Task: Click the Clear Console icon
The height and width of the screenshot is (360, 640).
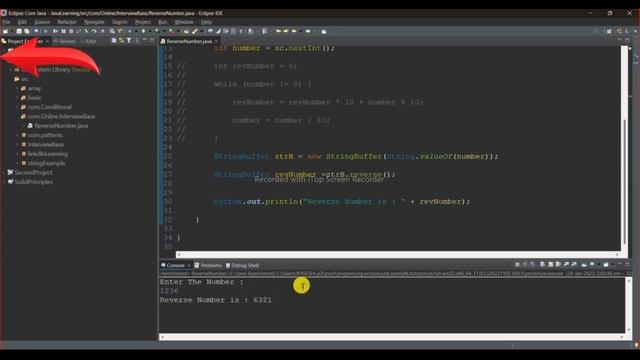Action: (x=542, y=264)
